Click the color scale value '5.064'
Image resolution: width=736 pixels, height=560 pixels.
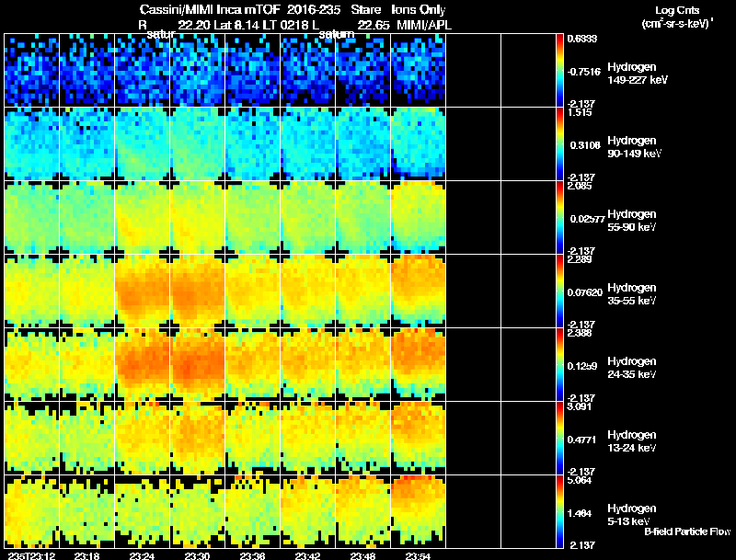tap(580, 480)
